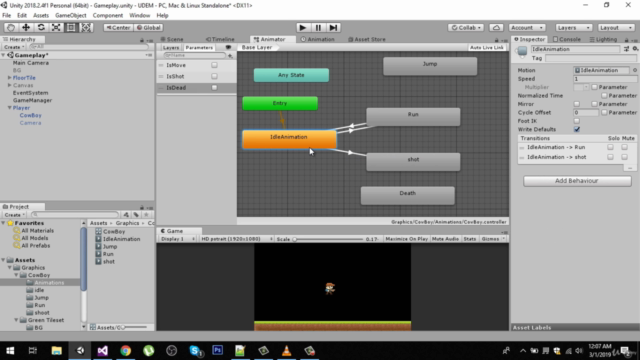Open the Collab dropdown
The height and width of the screenshot is (360, 640).
point(466,27)
